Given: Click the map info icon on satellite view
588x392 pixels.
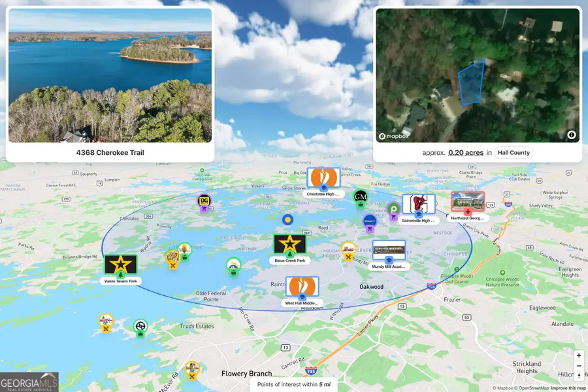Looking at the screenshot, I should pos(572,135).
